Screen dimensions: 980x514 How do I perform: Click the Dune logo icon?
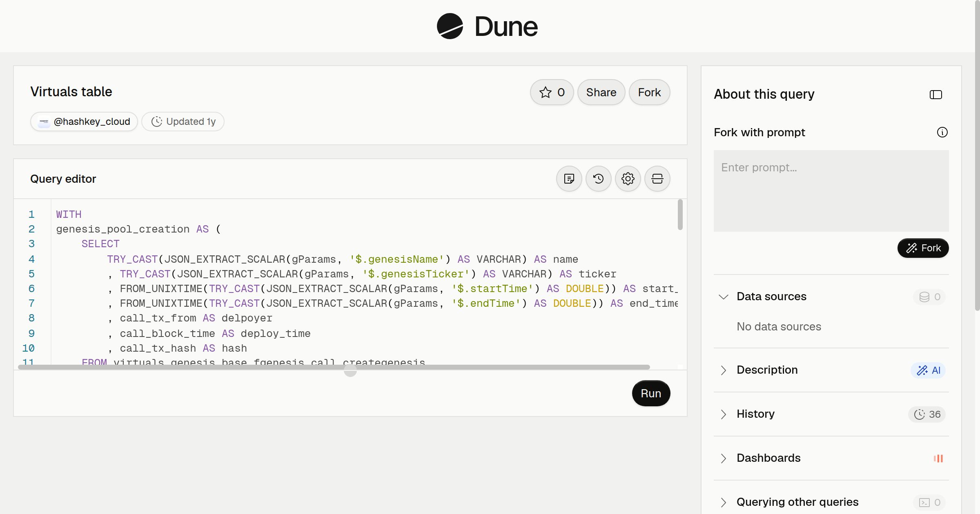coord(450,26)
